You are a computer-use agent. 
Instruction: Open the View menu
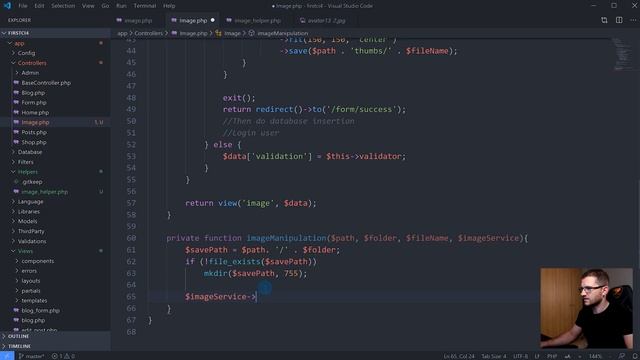pos(88,6)
